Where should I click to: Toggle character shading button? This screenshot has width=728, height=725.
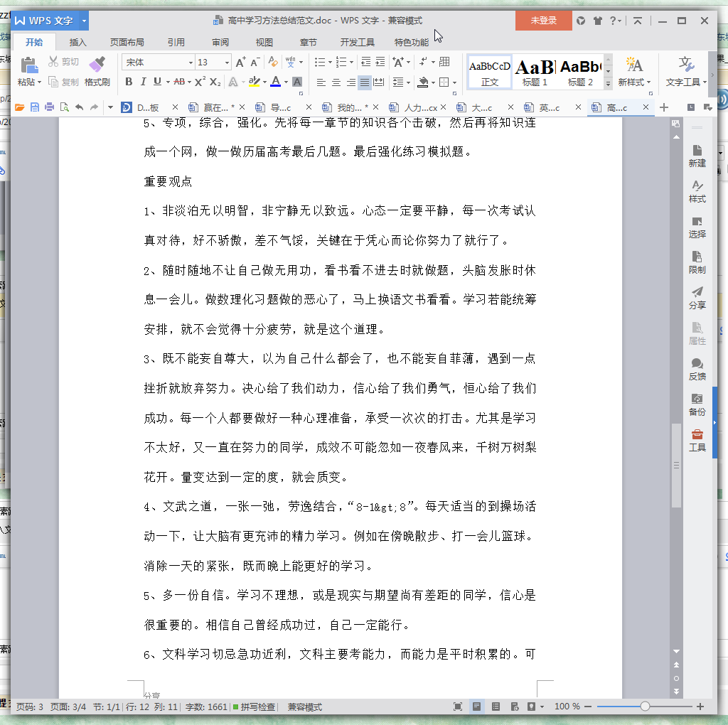298,82
